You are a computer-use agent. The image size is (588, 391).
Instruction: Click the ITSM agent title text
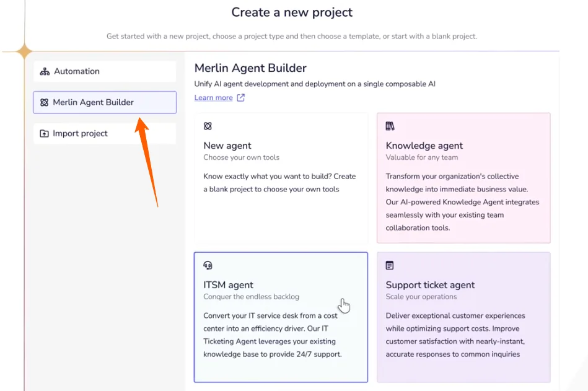(x=228, y=285)
